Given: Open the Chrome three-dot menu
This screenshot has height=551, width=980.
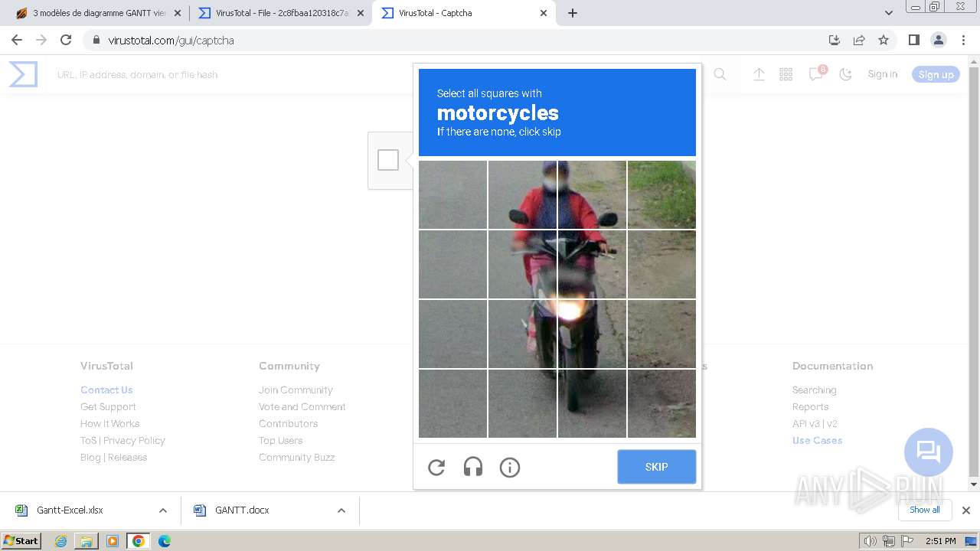Looking at the screenshot, I should pos(962,40).
